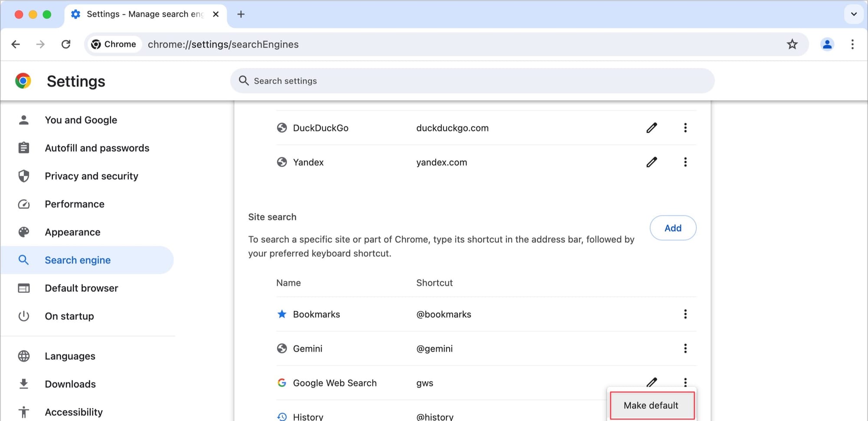The width and height of the screenshot is (868, 421).
Task: Go back using the browser back arrow
Action: tap(16, 44)
